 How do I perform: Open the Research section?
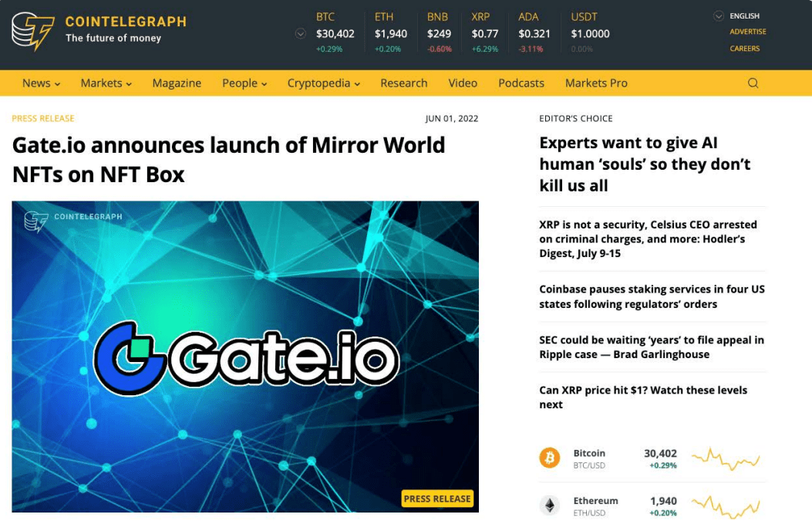[404, 83]
